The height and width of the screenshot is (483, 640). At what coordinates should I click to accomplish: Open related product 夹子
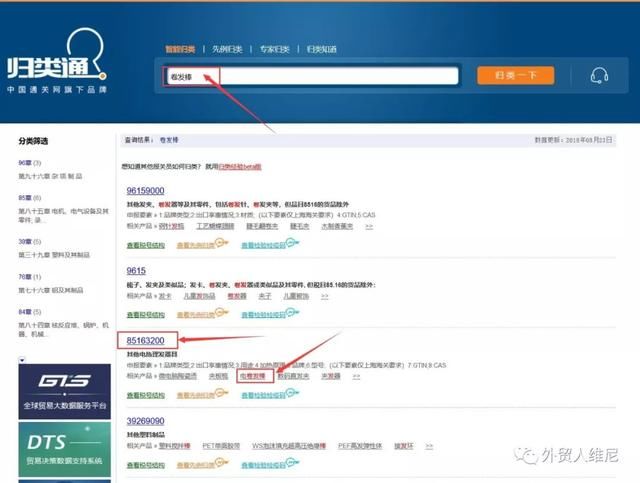tap(265, 296)
